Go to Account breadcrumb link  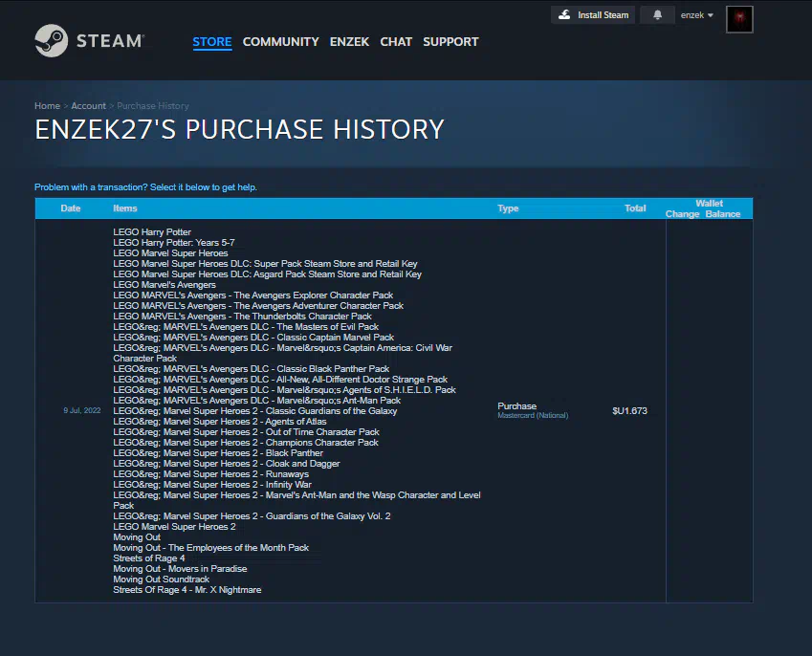tap(88, 105)
